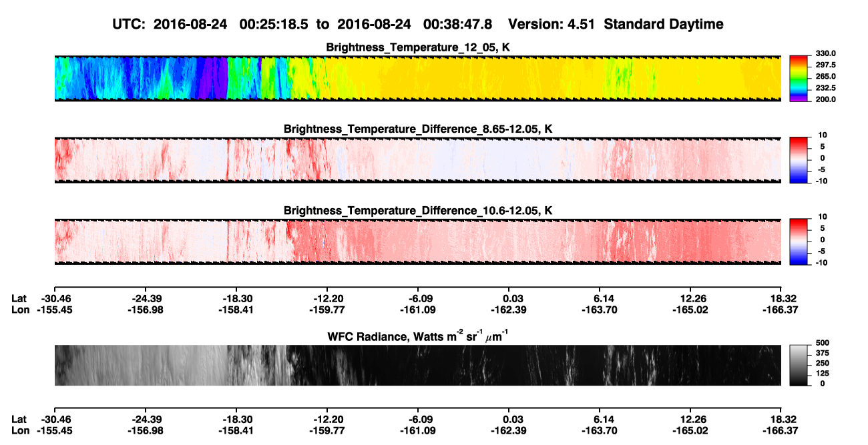Screen dimensions: 868x445
Task: Select the Brightness_Temperature_12_05 image strip
Action: click(x=417, y=78)
